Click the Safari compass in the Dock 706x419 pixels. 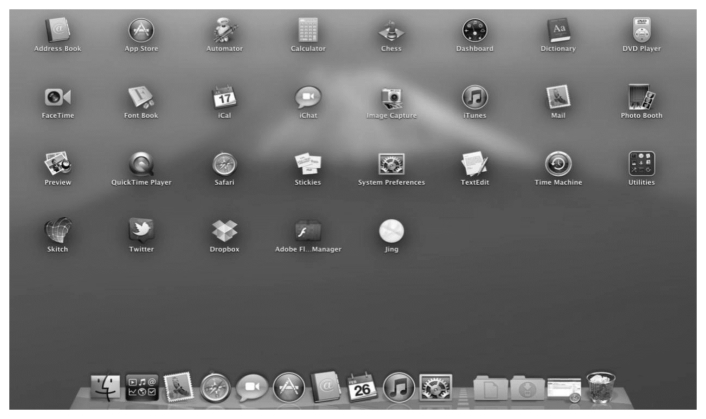(x=215, y=387)
